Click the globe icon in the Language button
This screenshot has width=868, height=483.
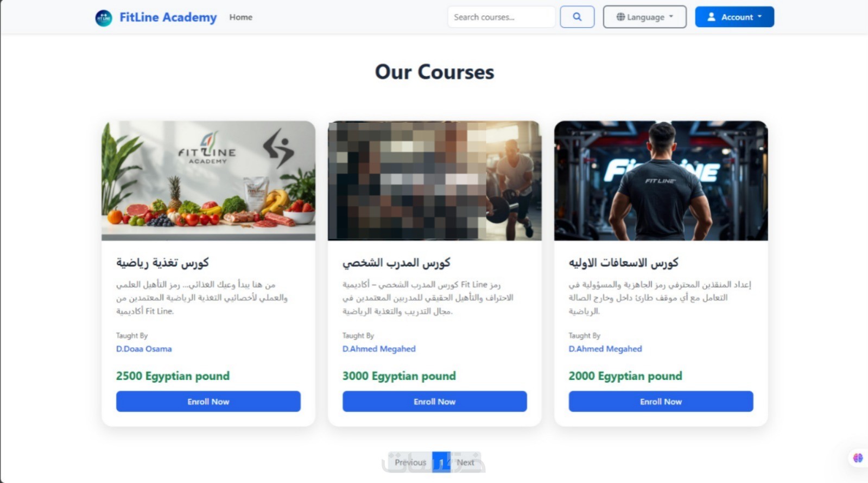coord(620,17)
